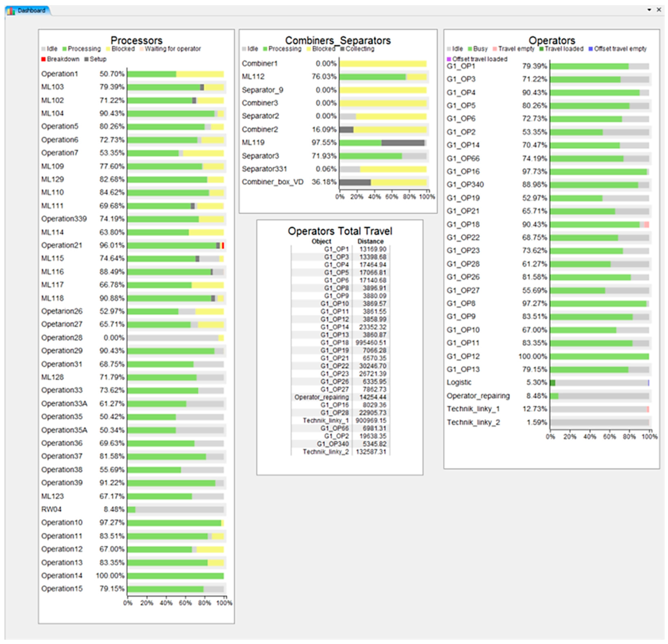Click the Travel empty legend swatch
The image size is (668, 644).
tap(495, 49)
